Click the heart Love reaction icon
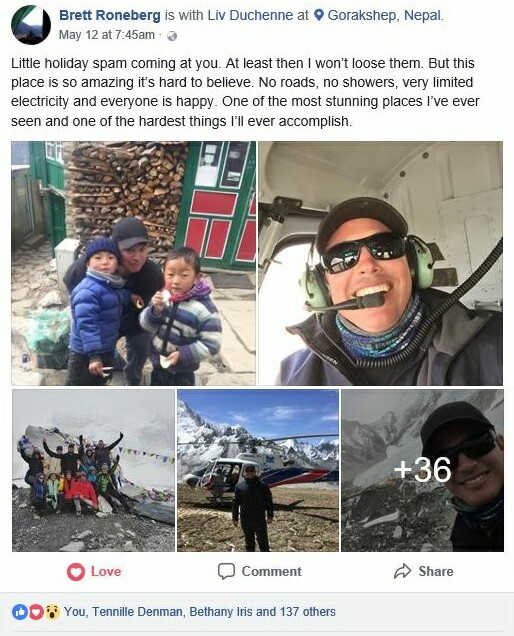The image size is (514, 636). point(76,572)
